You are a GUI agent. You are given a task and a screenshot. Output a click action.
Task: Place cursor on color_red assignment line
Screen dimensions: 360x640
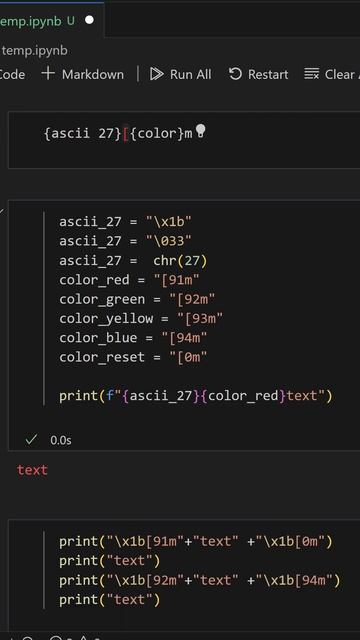129,280
